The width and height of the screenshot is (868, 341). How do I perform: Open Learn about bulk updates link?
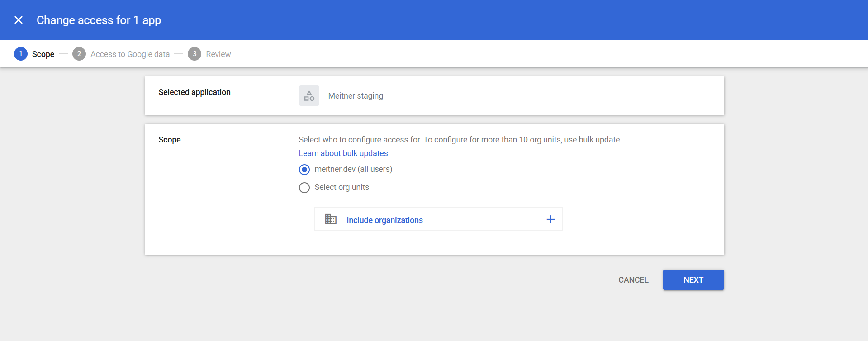(343, 153)
